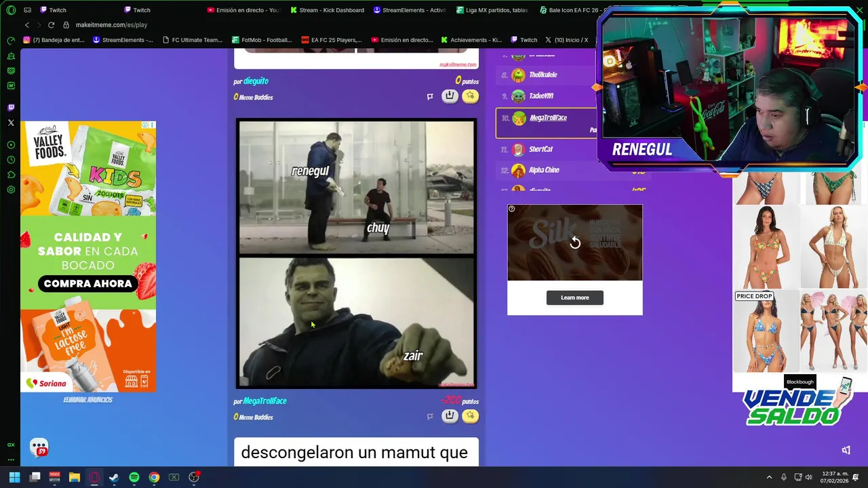Open Valley Foods ad info icon
This screenshot has width=868, height=488.
pyautogui.click(x=145, y=125)
